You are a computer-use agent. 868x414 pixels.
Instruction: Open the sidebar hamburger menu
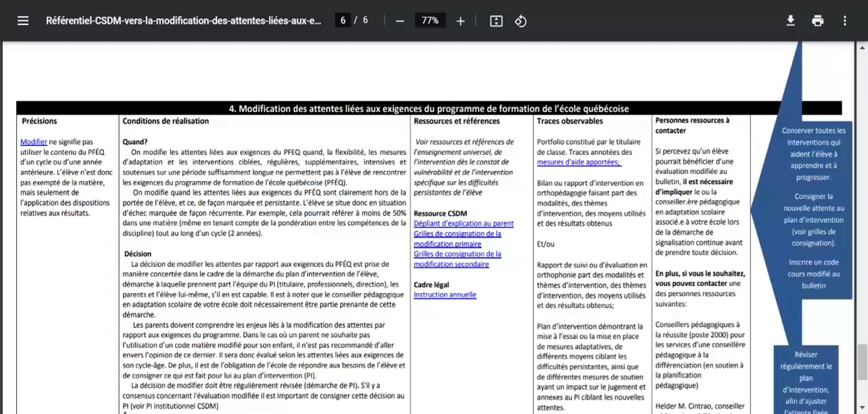pyautogui.click(x=23, y=21)
